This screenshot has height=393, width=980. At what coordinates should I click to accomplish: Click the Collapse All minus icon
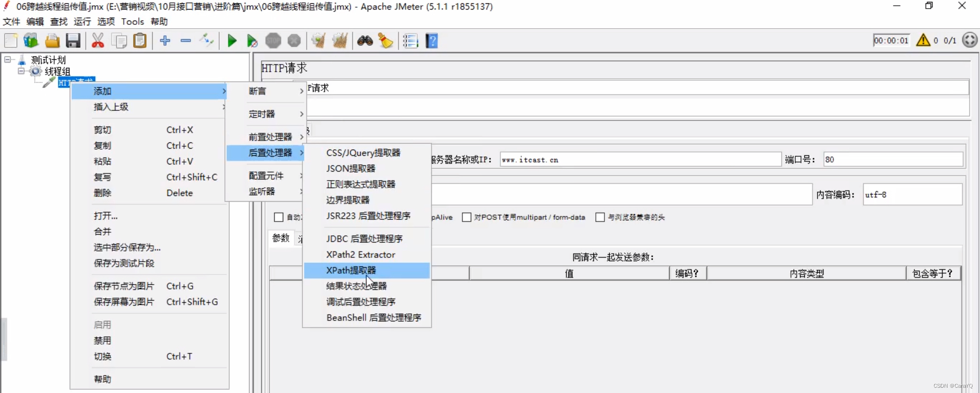click(x=186, y=41)
